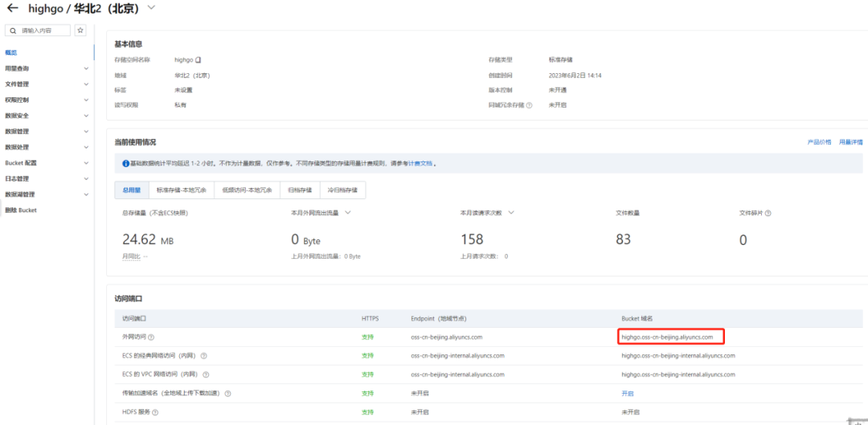The width and height of the screenshot is (868, 425).
Task: Switch to 冷归档存储 tab
Action: (x=342, y=190)
